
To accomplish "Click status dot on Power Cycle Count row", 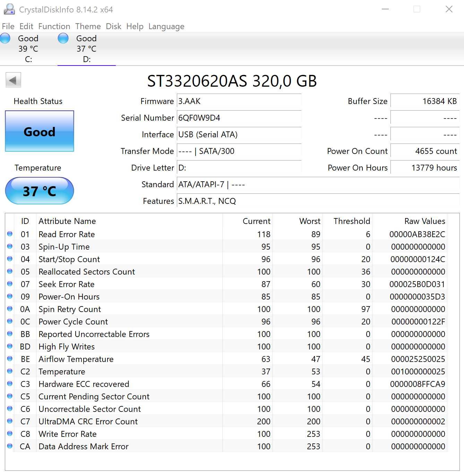I will coord(10,321).
